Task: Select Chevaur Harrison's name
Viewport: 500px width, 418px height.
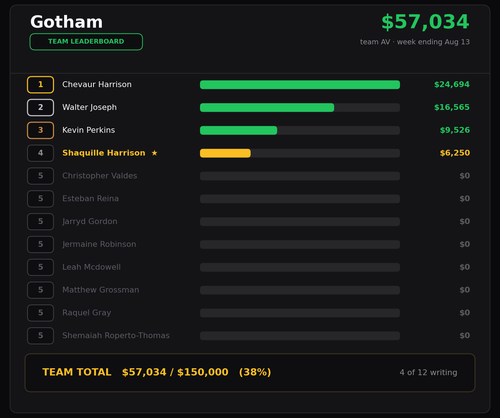Action: (x=97, y=84)
